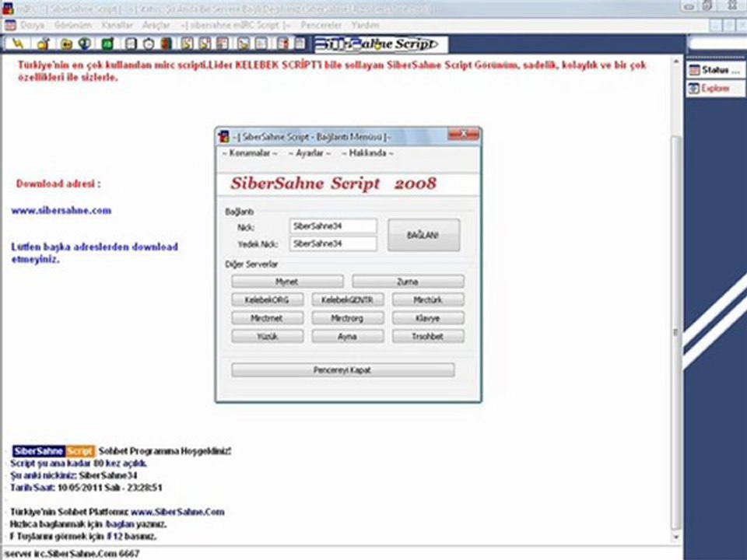The width and height of the screenshot is (747, 560).
Task: Open Konumalar menu in connection dialog
Action: 250,153
